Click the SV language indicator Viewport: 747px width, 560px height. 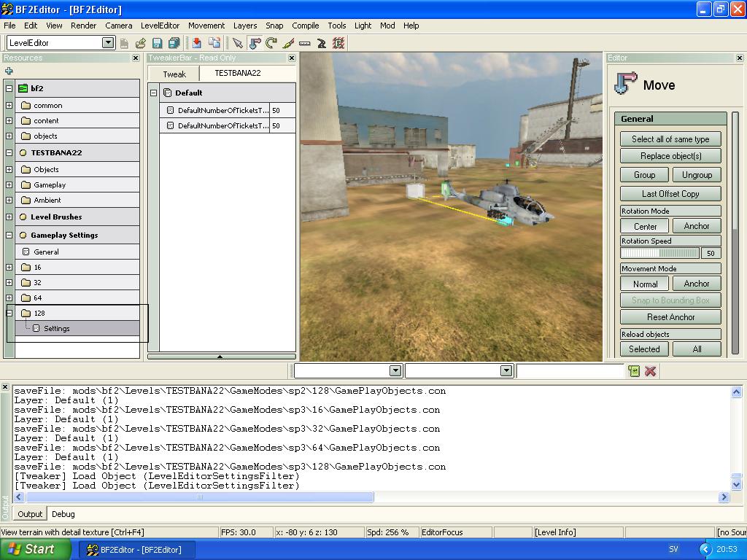[673, 550]
